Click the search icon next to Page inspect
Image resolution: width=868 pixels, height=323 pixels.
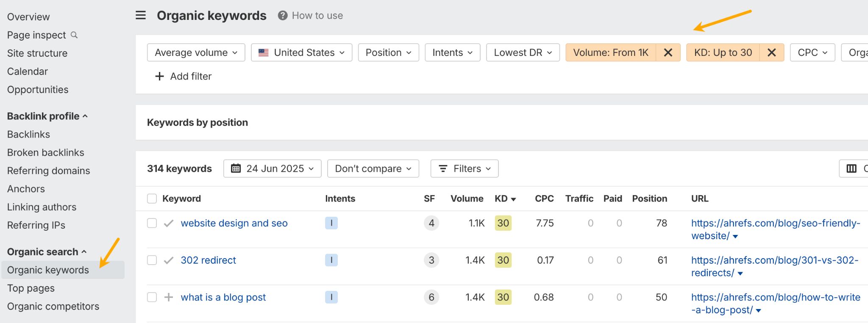coord(74,35)
